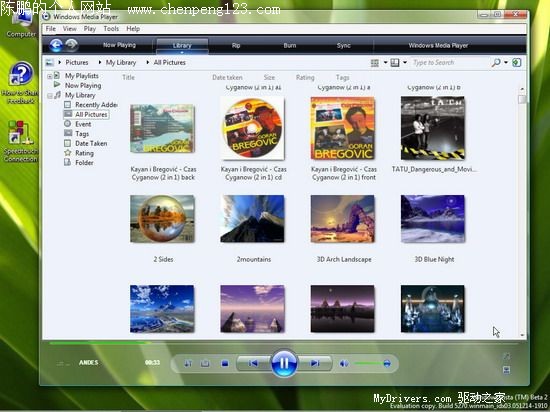Toggle repeat mode in the playback bar

[205, 363]
